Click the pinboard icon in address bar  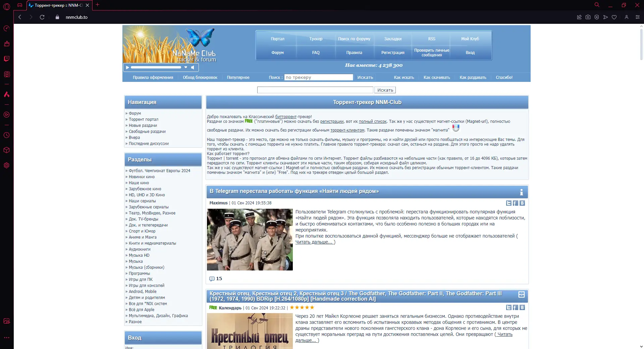coord(579,17)
